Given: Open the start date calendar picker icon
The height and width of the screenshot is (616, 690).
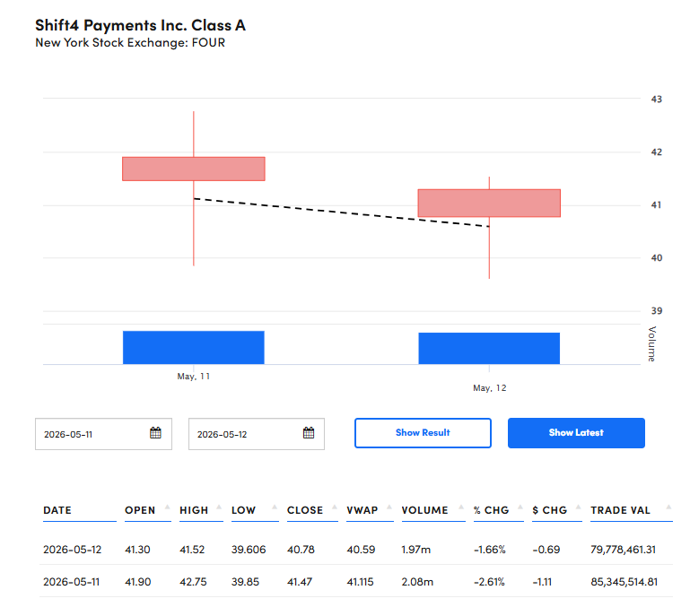Looking at the screenshot, I should pyautogui.click(x=155, y=433).
